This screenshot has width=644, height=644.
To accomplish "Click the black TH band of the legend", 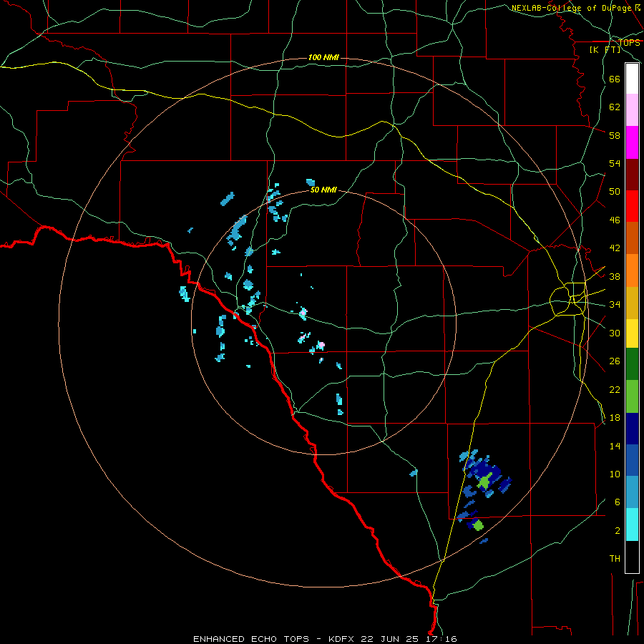I will click(632, 557).
